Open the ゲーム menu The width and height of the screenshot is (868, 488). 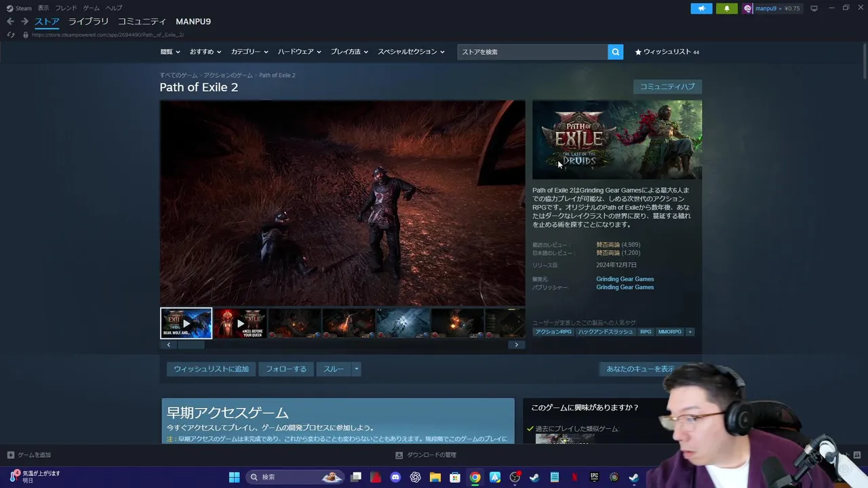click(x=92, y=8)
